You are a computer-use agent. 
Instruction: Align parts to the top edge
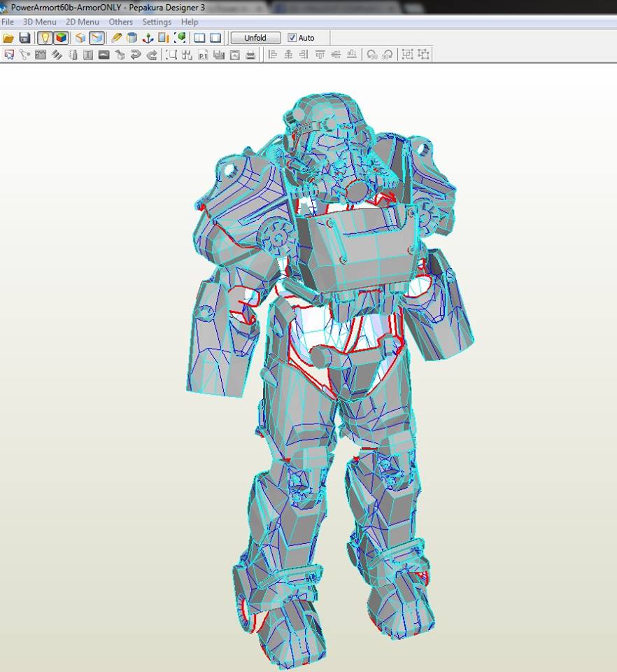coord(320,55)
